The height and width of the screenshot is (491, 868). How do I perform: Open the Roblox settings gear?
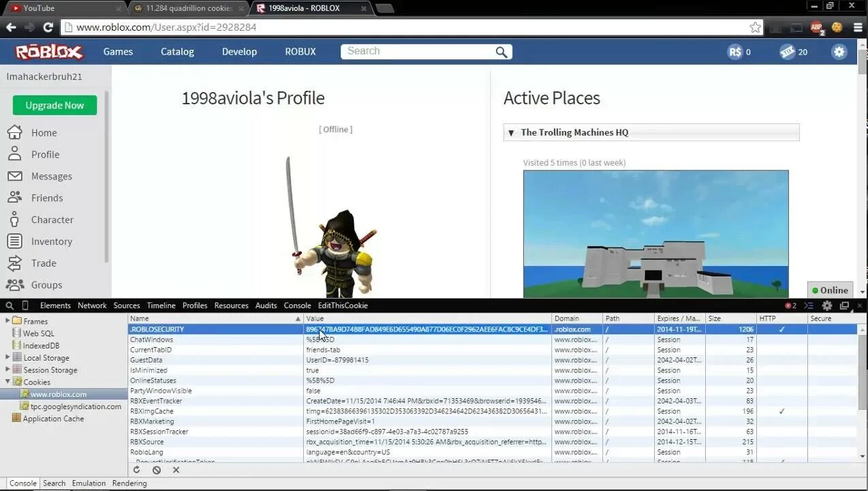(x=839, y=52)
